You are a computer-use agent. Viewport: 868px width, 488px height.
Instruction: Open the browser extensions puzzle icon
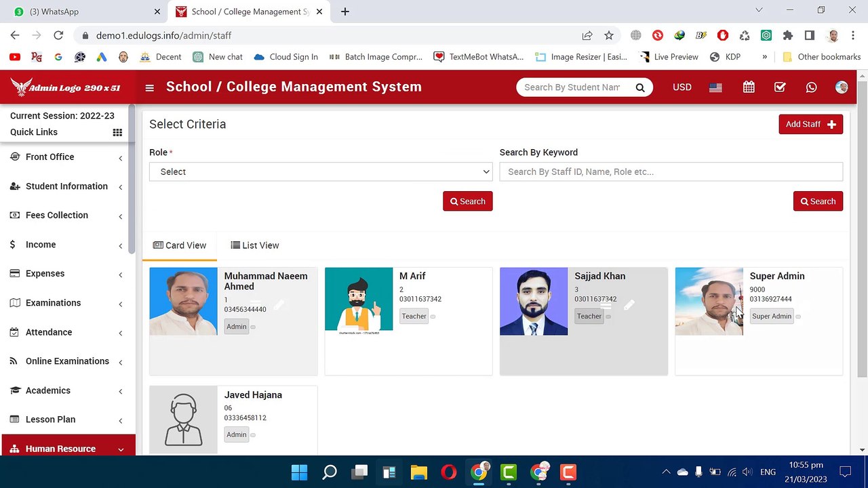coord(787,35)
